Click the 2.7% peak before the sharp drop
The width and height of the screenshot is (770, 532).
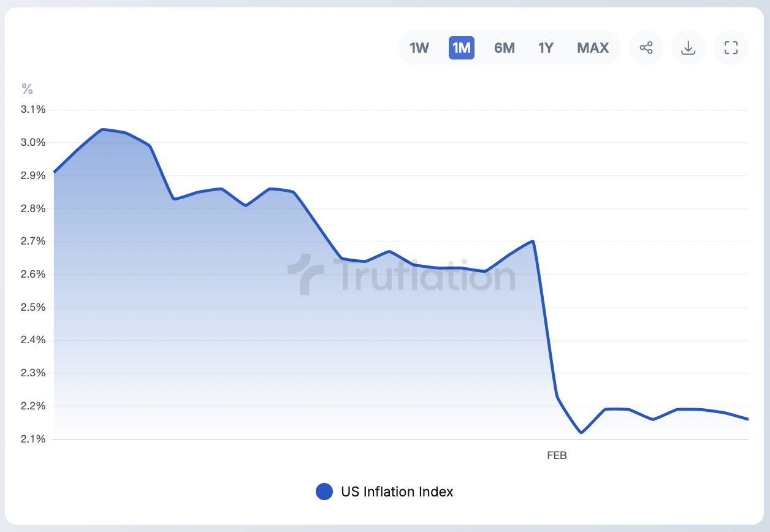point(533,241)
